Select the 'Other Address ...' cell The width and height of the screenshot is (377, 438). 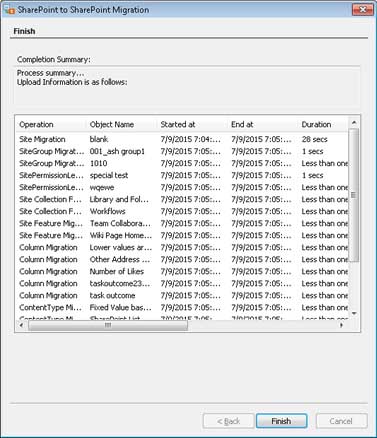120,259
